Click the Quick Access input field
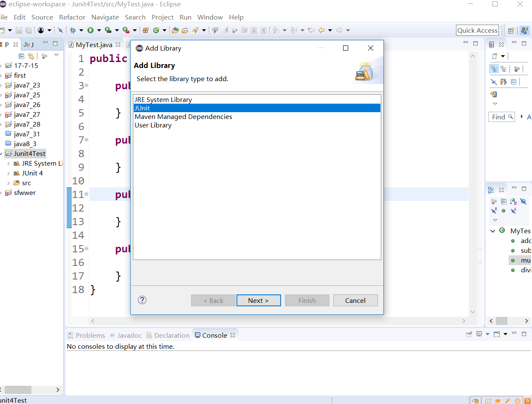 [x=477, y=30]
